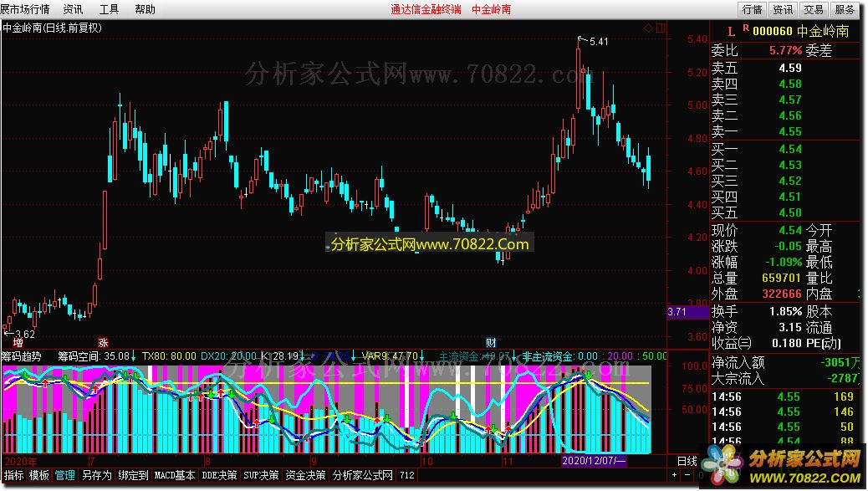Switch to the 资金决策 indicator tab
The height and width of the screenshot is (491, 868).
point(305,475)
